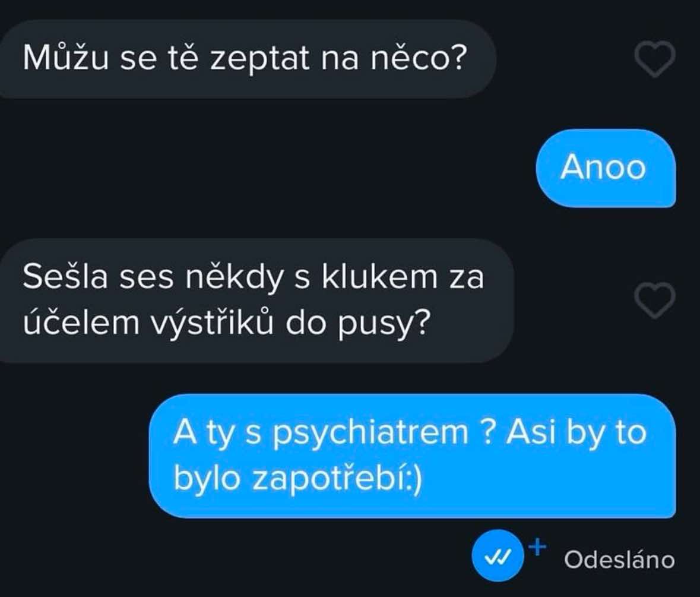Select the 'Odesláno' status label
This screenshot has height=597, width=700.
[620, 560]
